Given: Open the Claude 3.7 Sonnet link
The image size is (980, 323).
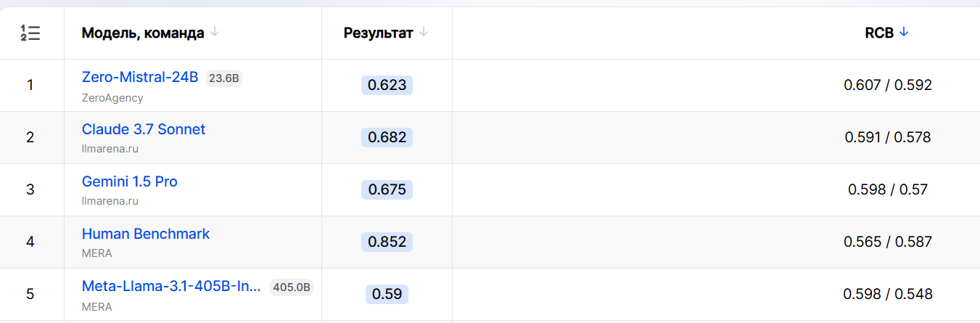Looking at the screenshot, I should (144, 129).
